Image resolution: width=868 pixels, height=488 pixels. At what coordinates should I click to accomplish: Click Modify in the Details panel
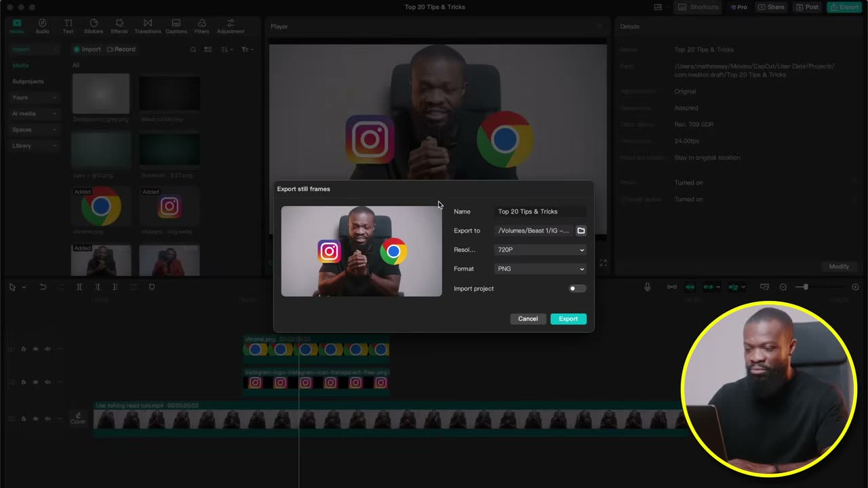[839, 266]
